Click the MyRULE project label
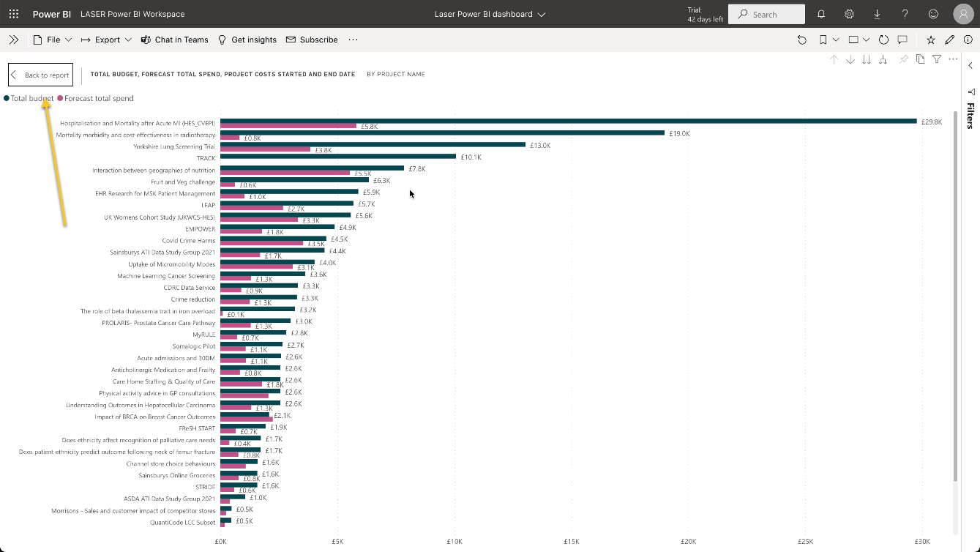 (x=204, y=335)
